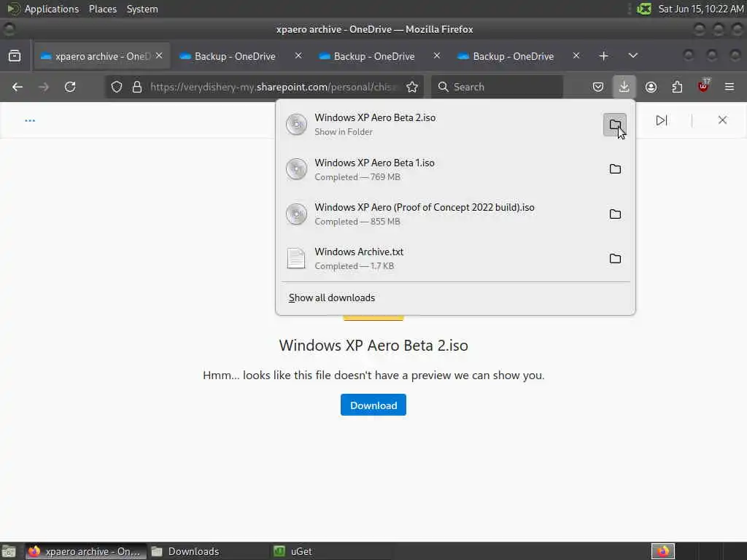The width and height of the screenshot is (747, 560).
Task: Close the third Backup - OneDrive tab
Action: [x=576, y=55]
